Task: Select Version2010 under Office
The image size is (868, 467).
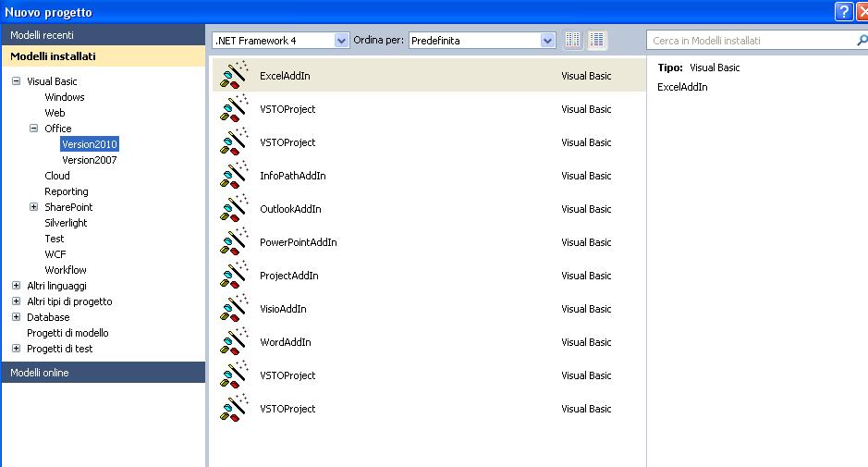Action: (89, 144)
